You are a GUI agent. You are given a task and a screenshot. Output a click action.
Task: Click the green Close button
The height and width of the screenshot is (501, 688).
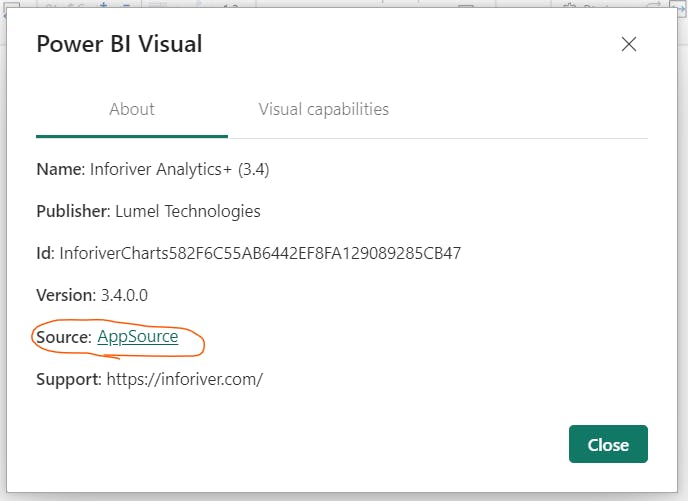[x=608, y=444]
